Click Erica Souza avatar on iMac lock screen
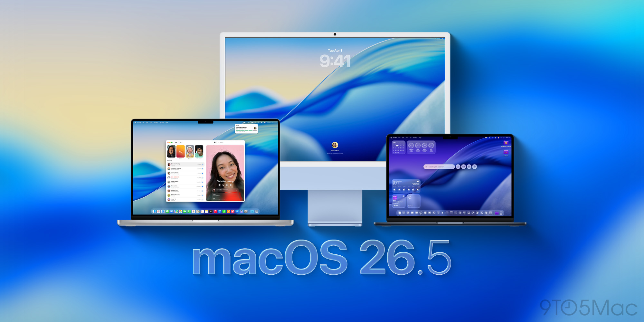644x322 pixels. point(335,145)
